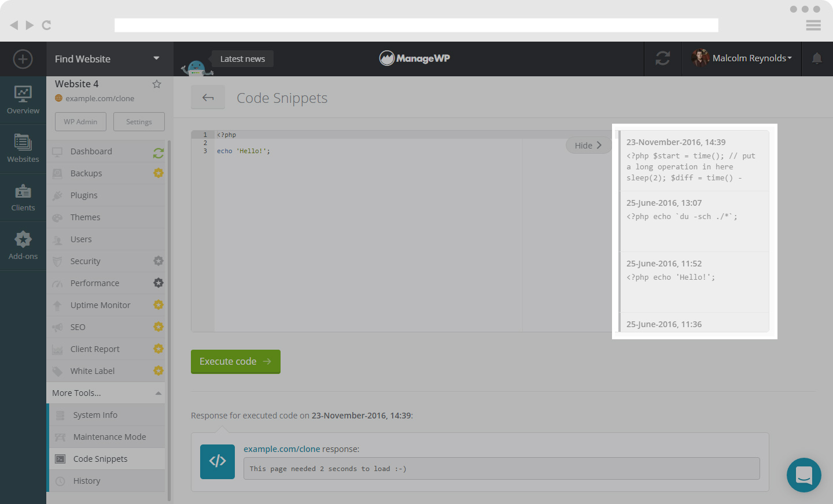Click the Client Report gear badge
Image resolution: width=833 pixels, height=504 pixels.
pyautogui.click(x=159, y=349)
